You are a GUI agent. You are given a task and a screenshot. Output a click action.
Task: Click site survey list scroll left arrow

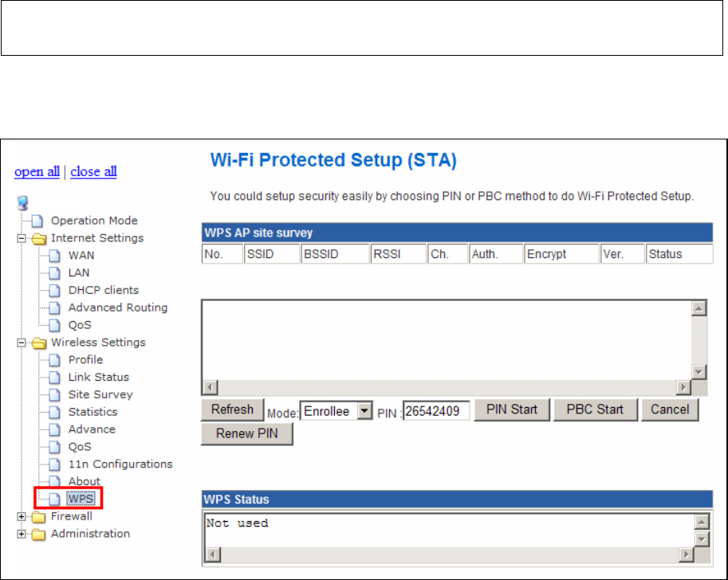click(x=211, y=387)
